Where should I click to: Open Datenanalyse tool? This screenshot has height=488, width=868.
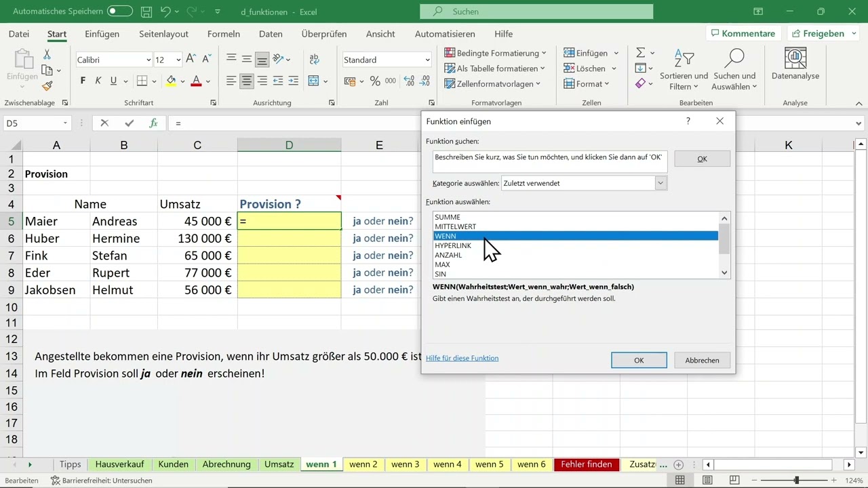[x=795, y=64]
